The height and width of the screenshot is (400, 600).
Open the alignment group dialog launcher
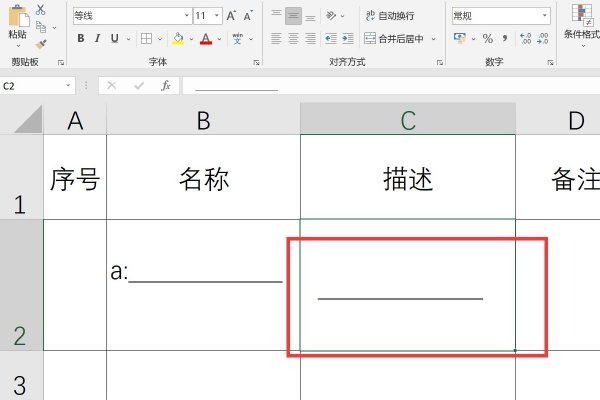point(440,62)
